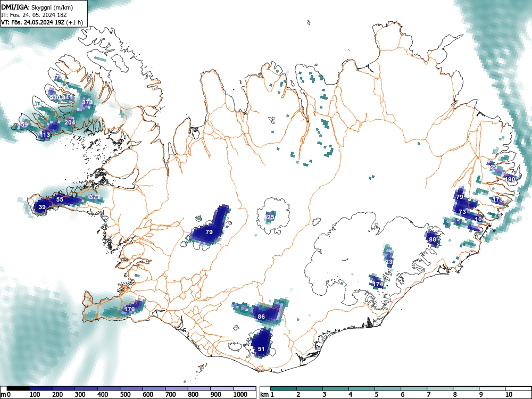Click the '1000' tick label in the metre legend
Viewport: 532px width, 399px height.
pyautogui.click(x=240, y=395)
